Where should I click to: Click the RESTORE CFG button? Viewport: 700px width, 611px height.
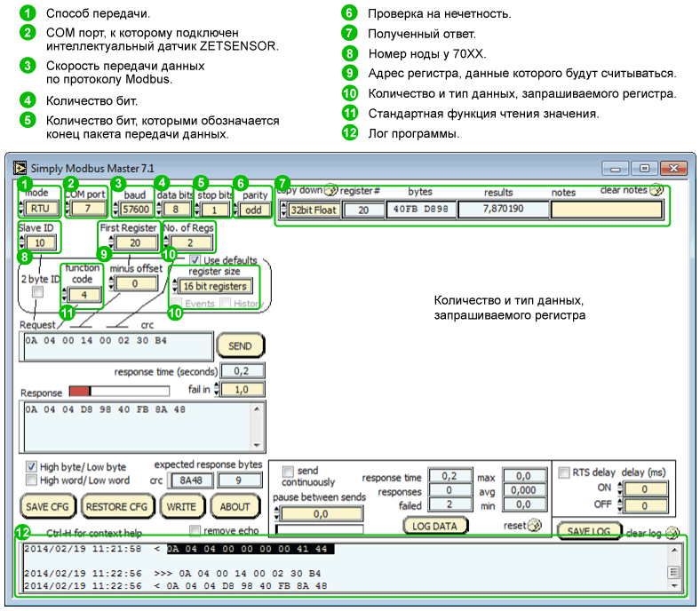[117, 506]
